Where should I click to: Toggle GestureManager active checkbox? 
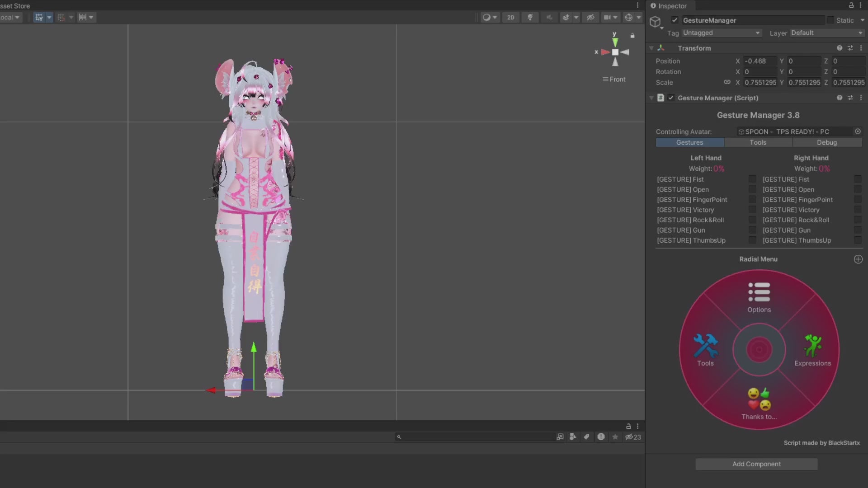coord(675,20)
